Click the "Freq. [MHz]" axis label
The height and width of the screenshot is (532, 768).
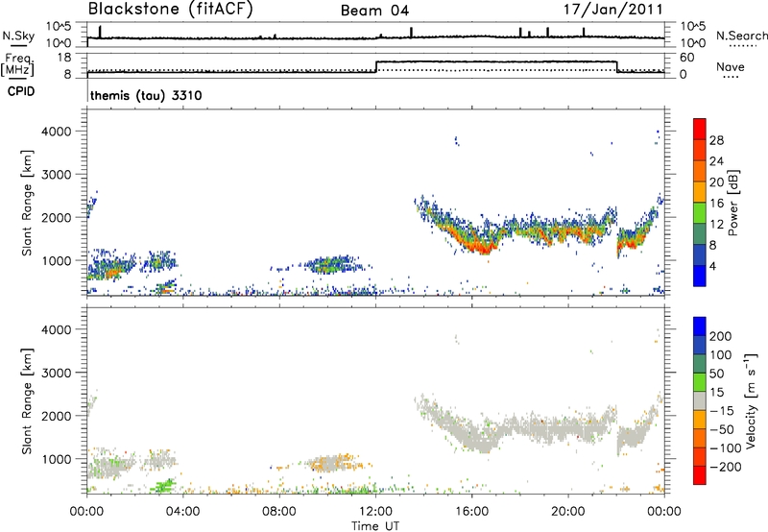pyautogui.click(x=18, y=64)
